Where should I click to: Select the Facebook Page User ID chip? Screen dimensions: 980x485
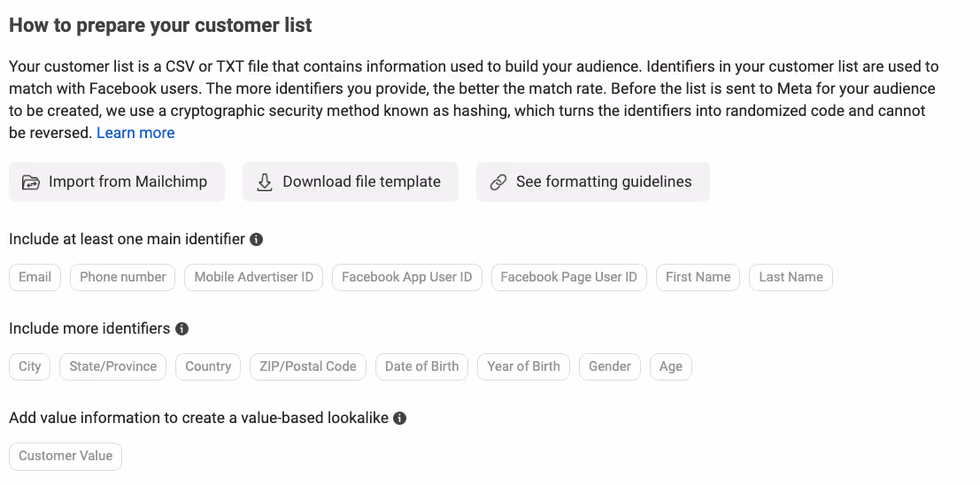pyautogui.click(x=568, y=278)
